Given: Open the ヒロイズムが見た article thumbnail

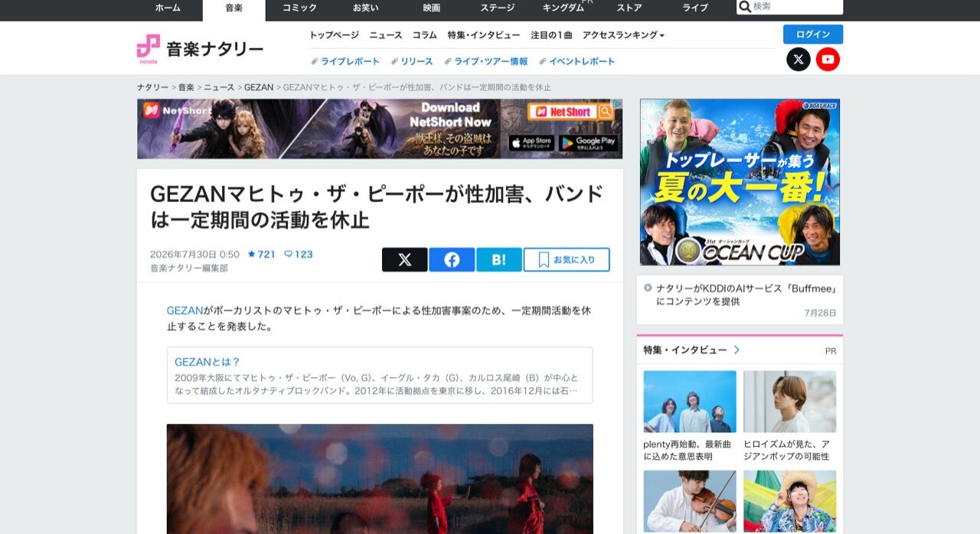Looking at the screenshot, I should click(789, 402).
